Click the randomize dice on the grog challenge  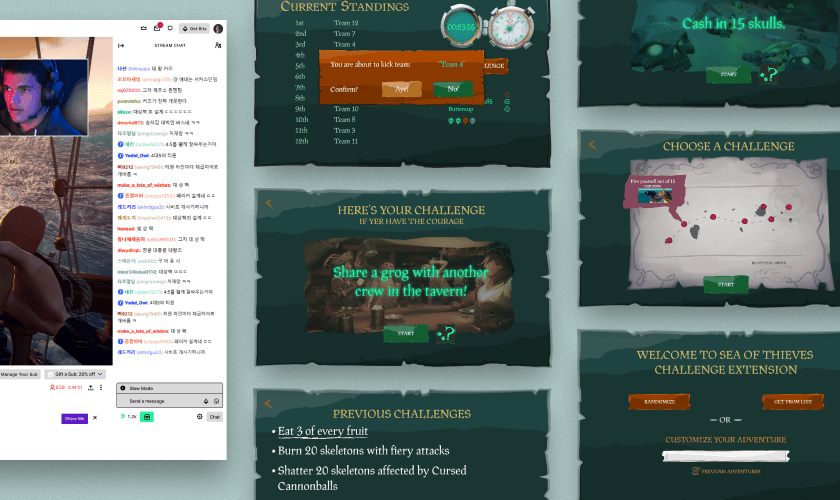click(446, 334)
